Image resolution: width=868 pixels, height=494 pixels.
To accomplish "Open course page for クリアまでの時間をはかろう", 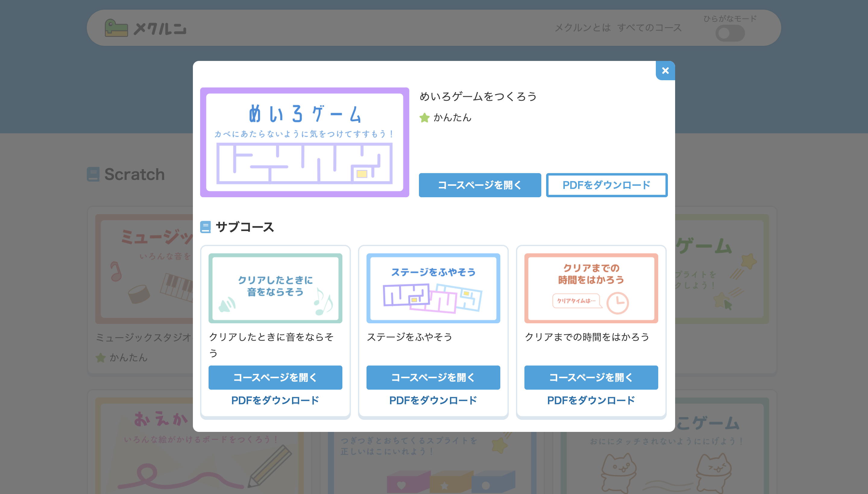I will [591, 377].
